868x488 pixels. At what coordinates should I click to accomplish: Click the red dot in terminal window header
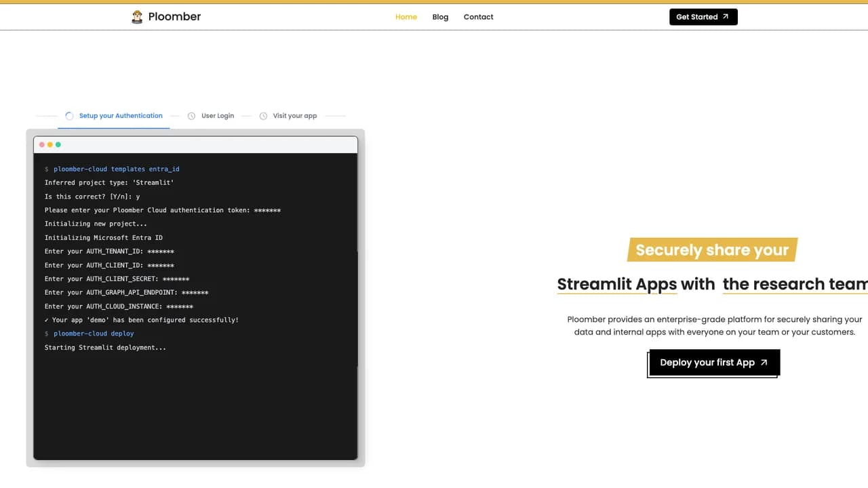point(42,144)
